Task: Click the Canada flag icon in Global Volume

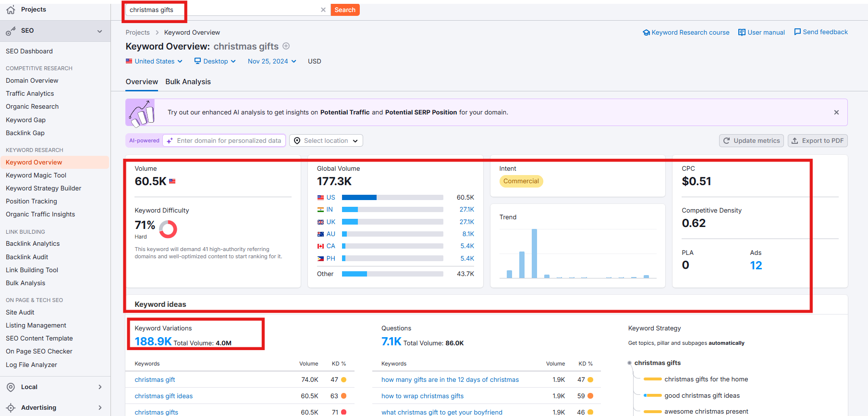Action: [320, 246]
